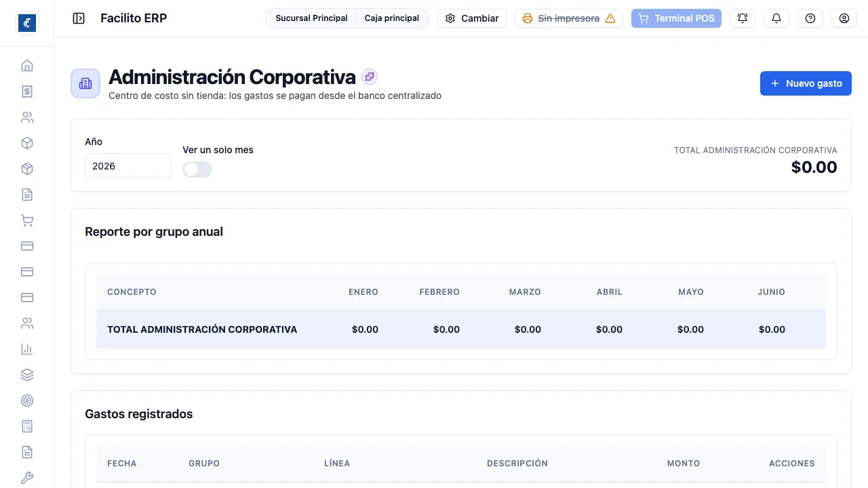Click the building icon beside Administración Corporativa

[x=85, y=83]
